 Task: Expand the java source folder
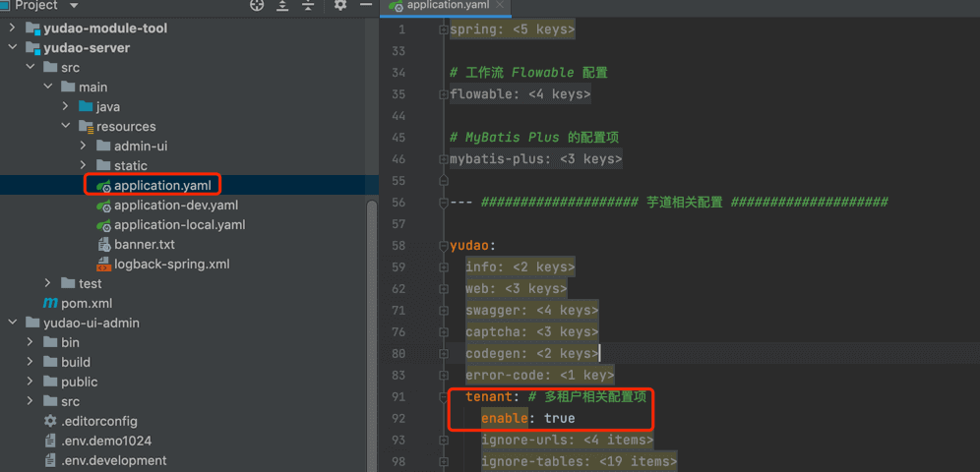pos(66,107)
